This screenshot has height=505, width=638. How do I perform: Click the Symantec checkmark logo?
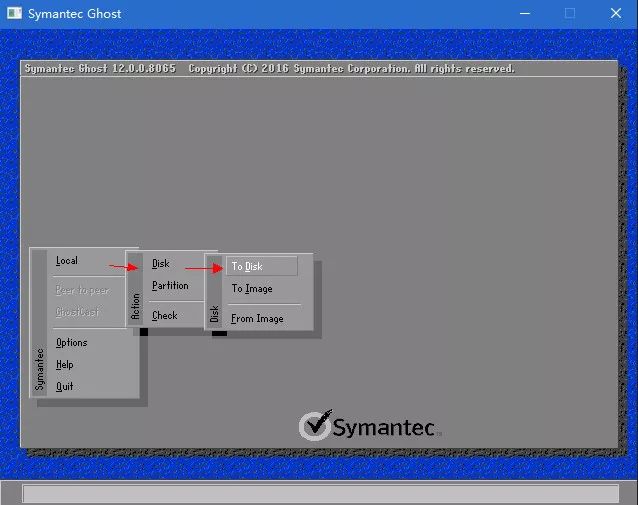pos(369,426)
